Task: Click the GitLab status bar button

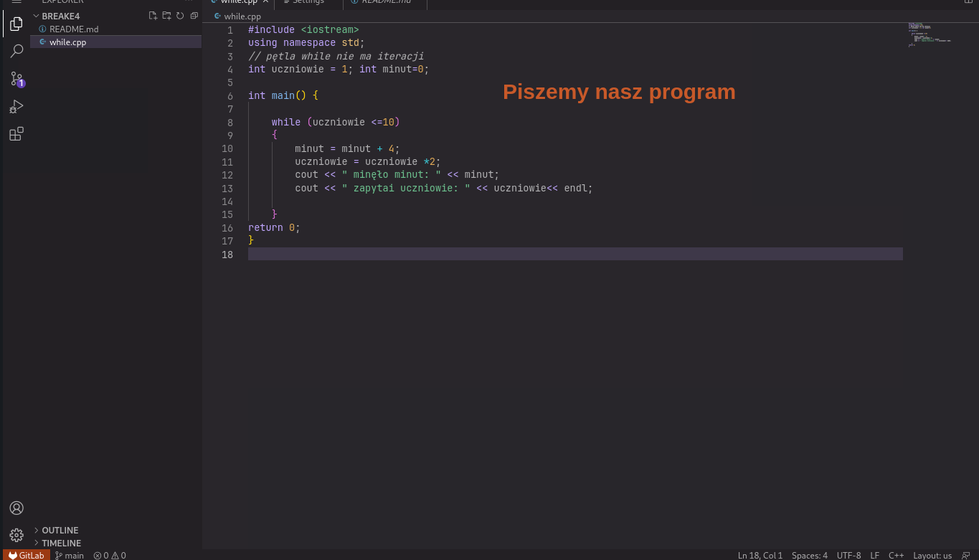Action: 27,555
